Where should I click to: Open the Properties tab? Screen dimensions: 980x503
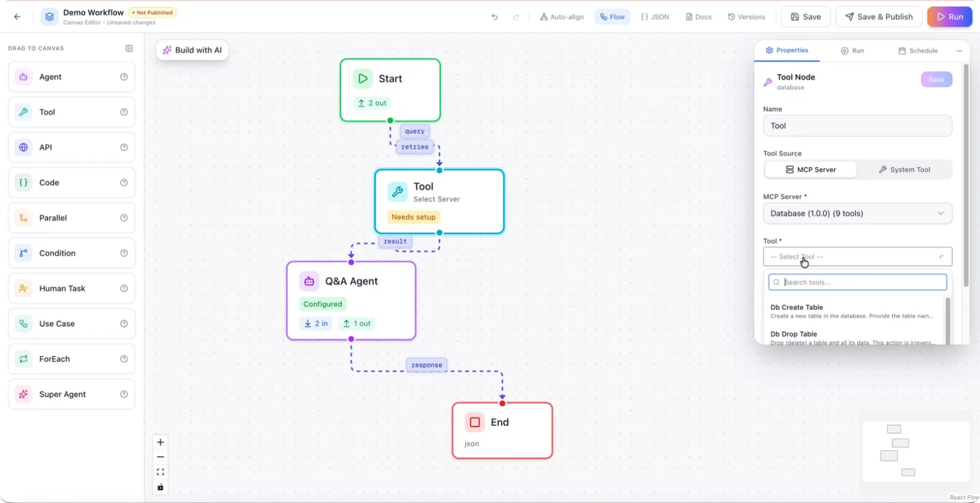787,50
